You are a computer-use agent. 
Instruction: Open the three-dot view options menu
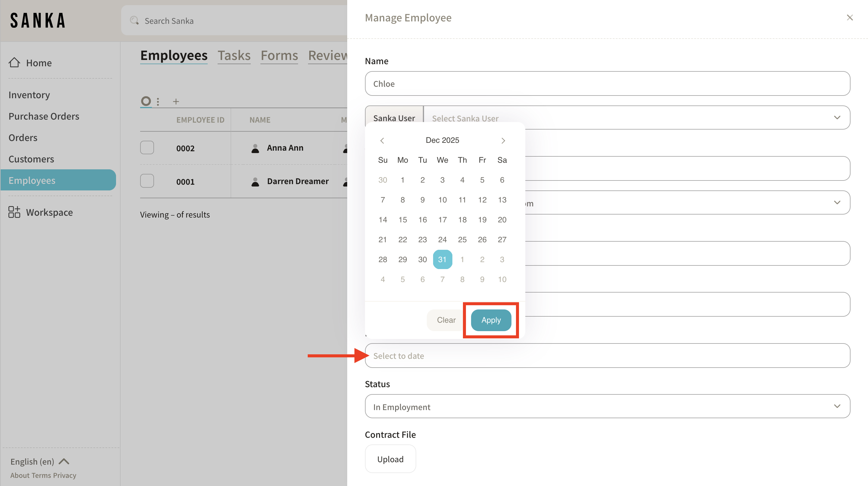(x=158, y=101)
